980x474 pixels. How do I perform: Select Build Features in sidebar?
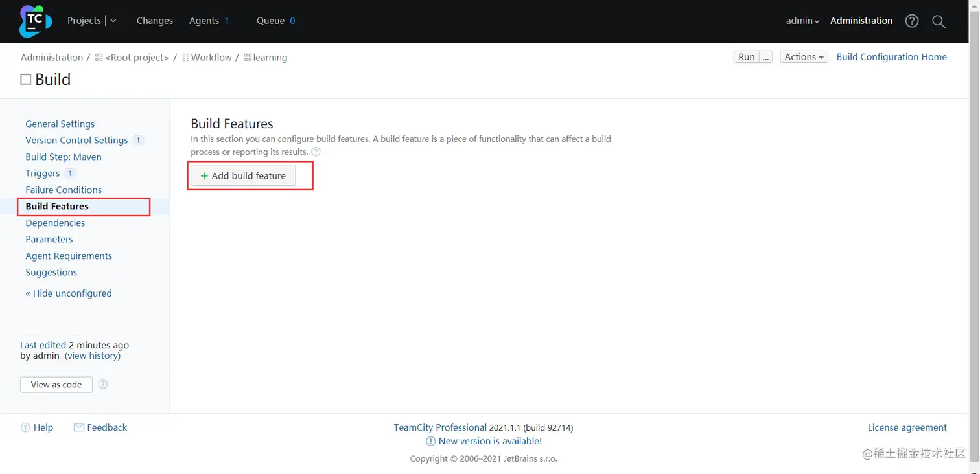tap(57, 206)
